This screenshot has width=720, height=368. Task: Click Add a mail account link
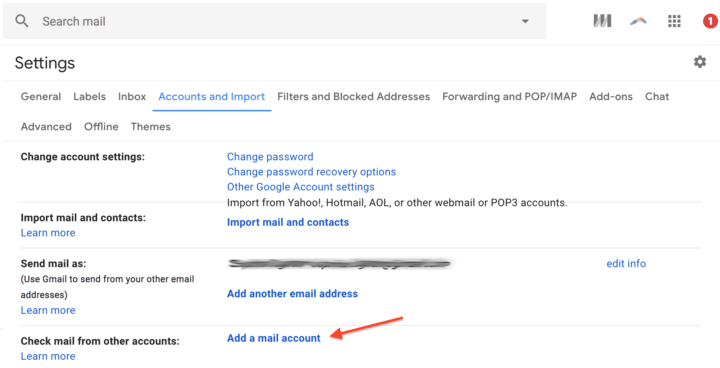point(274,338)
